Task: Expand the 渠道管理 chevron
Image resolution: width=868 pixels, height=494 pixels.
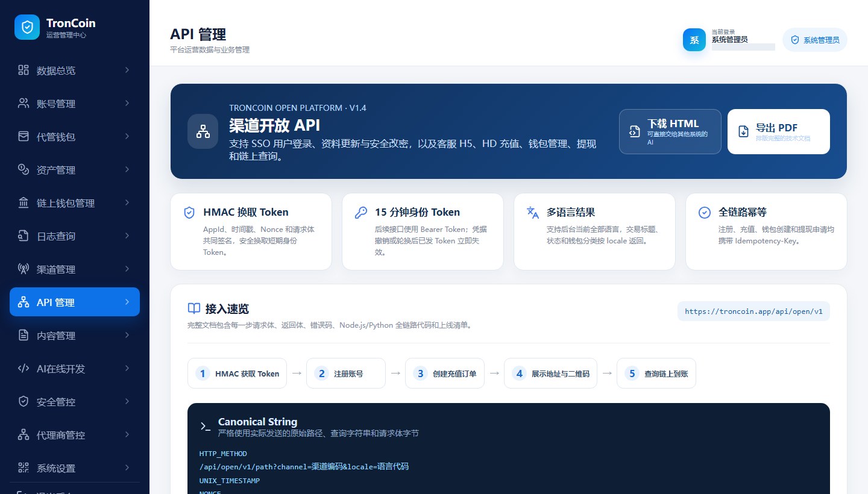Action: click(127, 269)
